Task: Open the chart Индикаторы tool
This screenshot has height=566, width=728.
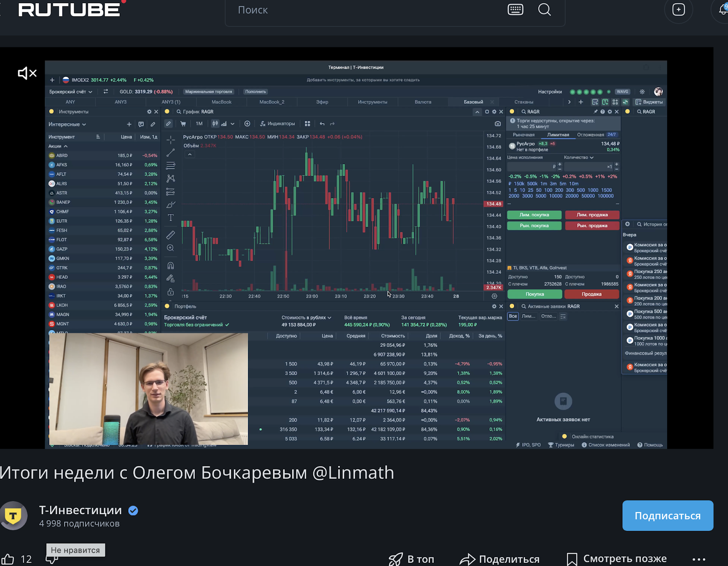Action: tap(278, 124)
